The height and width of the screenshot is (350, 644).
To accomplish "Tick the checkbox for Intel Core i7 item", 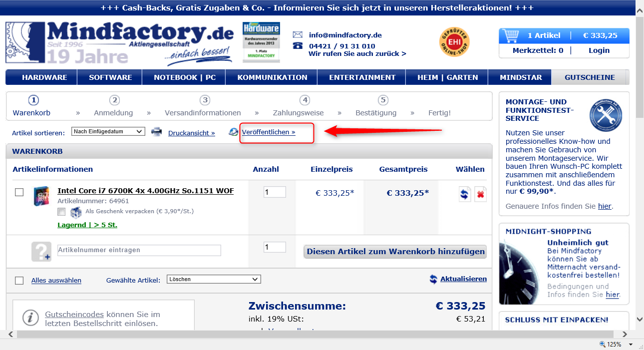I will 19,192.
